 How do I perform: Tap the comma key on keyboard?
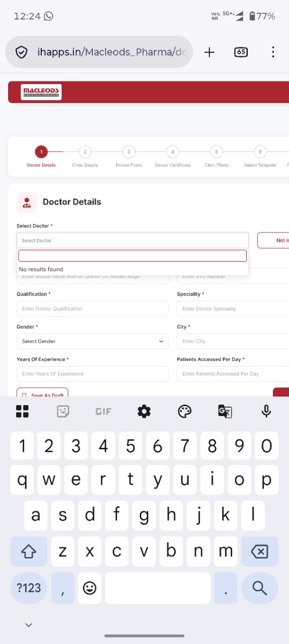[62, 588]
